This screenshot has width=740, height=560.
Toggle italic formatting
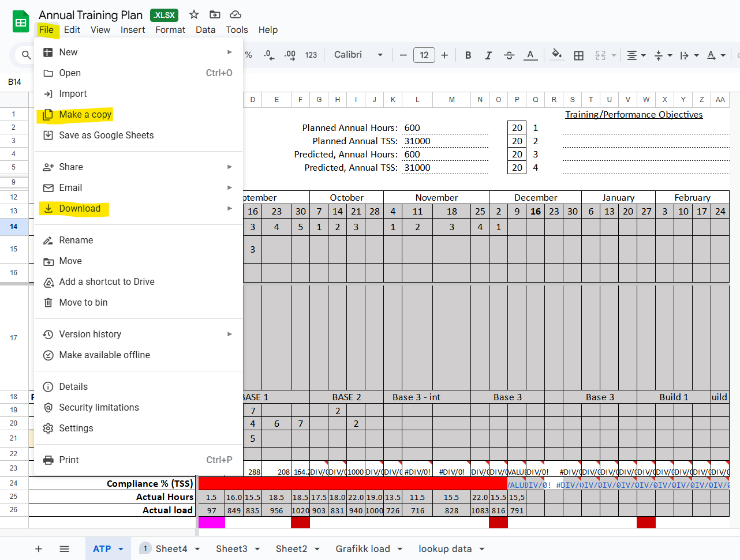point(488,55)
